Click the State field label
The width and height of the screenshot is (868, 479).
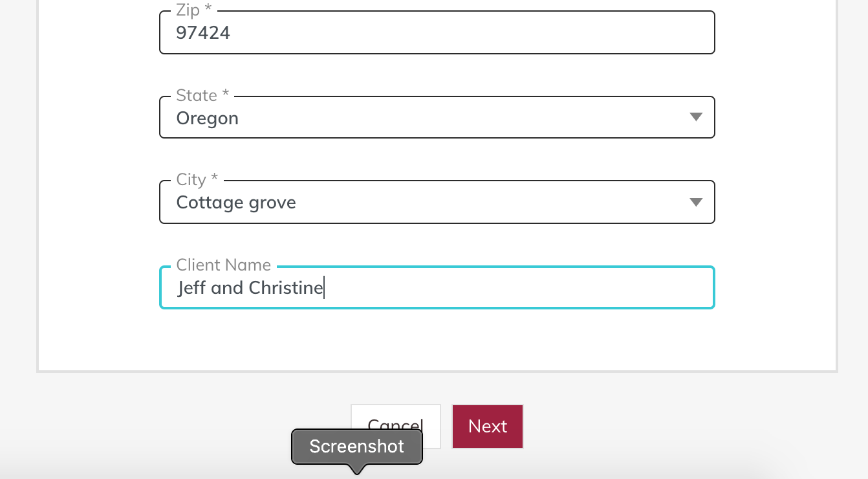click(197, 95)
